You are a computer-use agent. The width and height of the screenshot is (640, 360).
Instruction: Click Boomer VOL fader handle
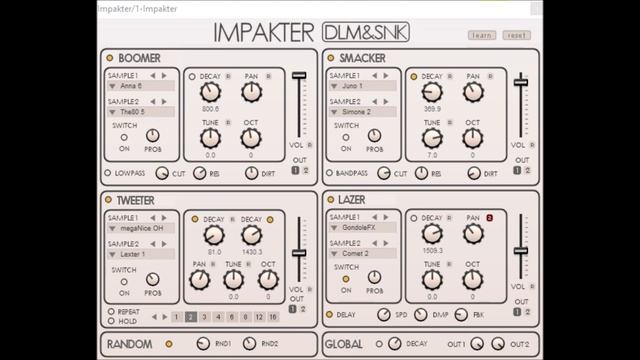(299, 76)
